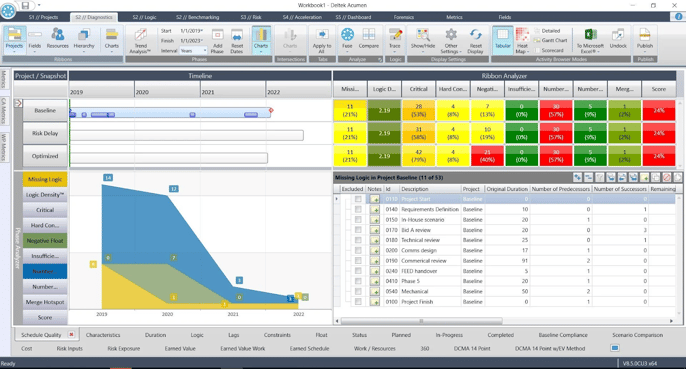Open the Interval Years dropdown
Viewport: 686px width, 369px height.
pos(193,51)
